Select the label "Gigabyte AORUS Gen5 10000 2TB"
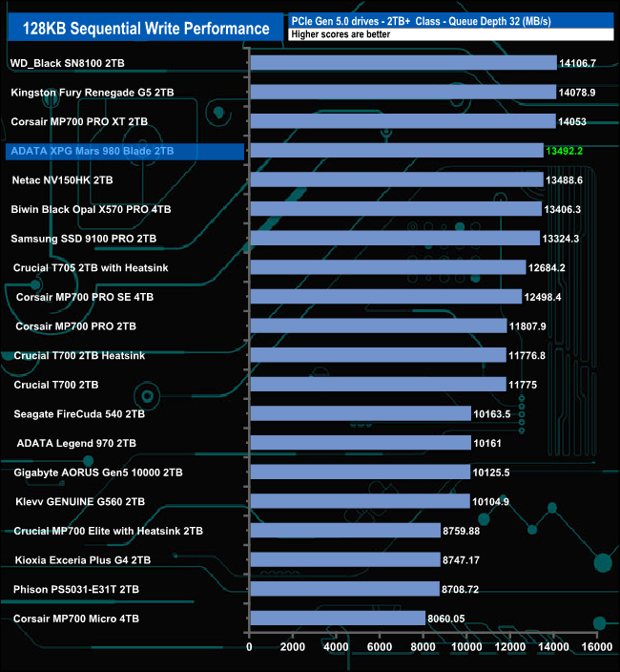 click(98, 472)
